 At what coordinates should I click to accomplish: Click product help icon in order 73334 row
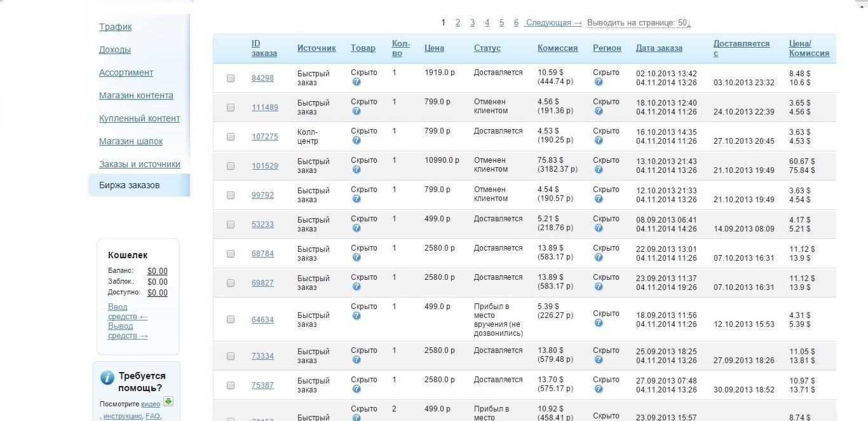[356, 360]
